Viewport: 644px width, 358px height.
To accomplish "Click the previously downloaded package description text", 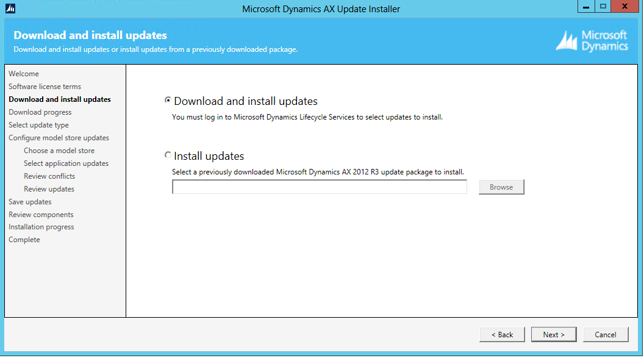I will coord(318,172).
